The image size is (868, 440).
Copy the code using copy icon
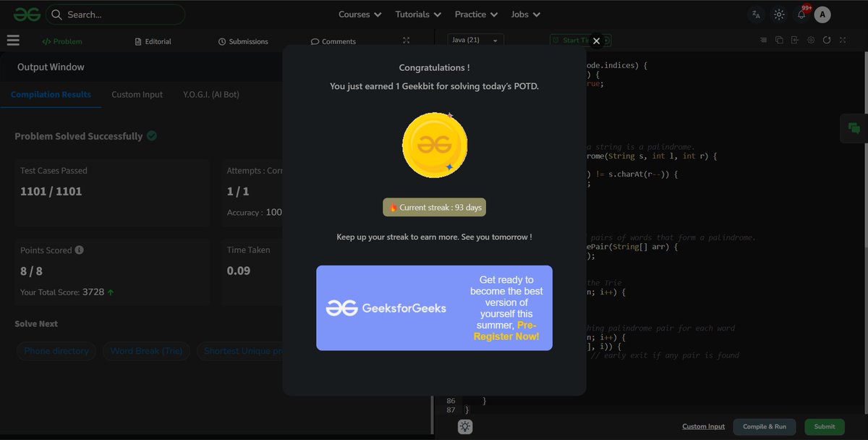tap(779, 41)
